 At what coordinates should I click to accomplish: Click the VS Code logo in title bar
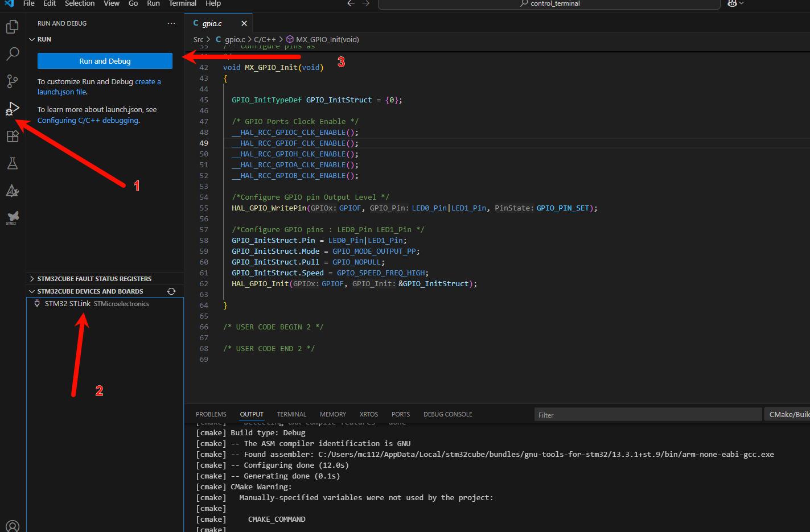tap(9, 3)
